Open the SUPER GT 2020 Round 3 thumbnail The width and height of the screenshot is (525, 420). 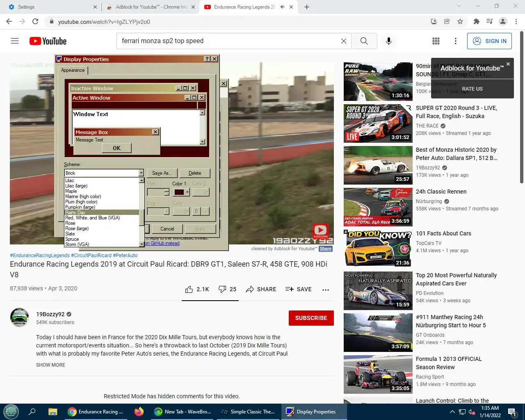click(x=378, y=123)
